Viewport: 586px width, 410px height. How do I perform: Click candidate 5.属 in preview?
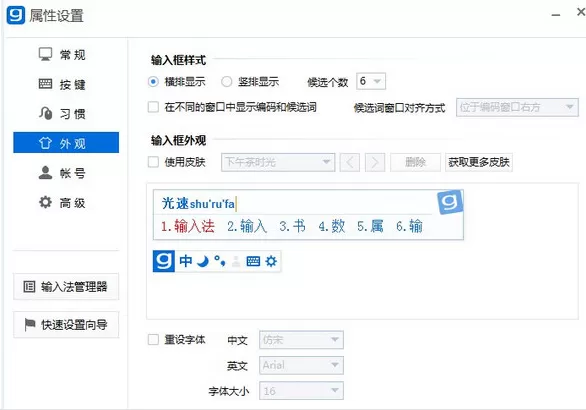click(x=370, y=226)
